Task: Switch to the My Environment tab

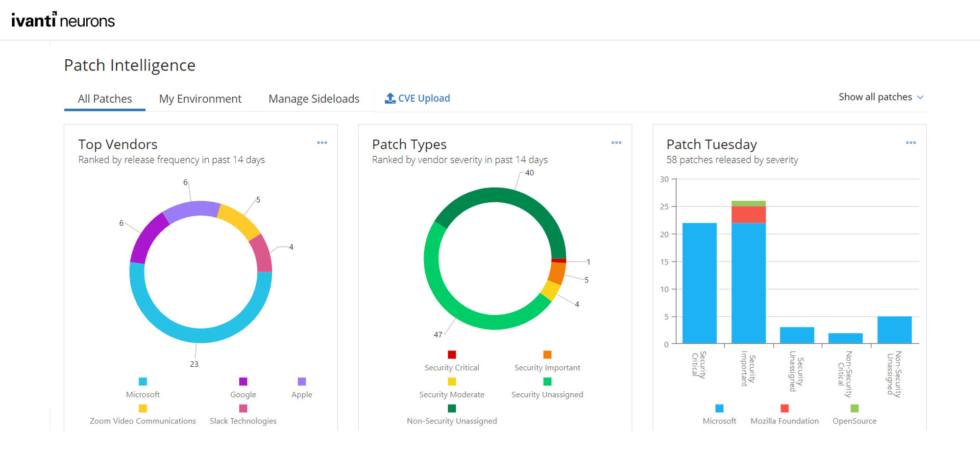Action: point(200,99)
